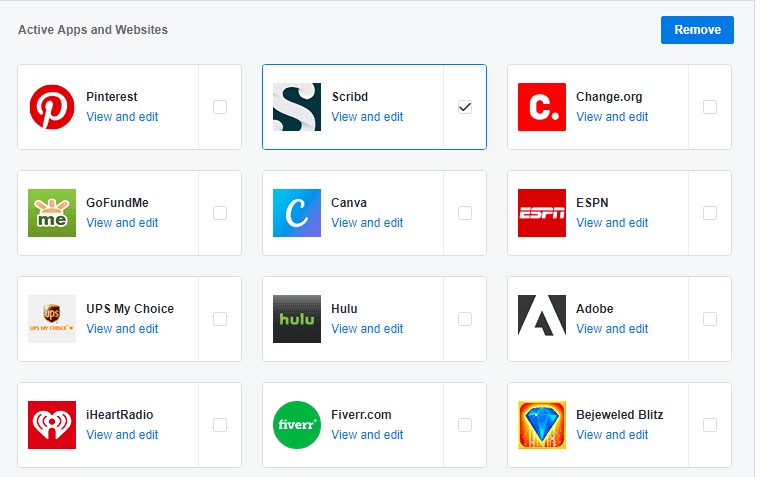This screenshot has height=477, width=763.
Task: Click the Change.org red logo
Action: (x=542, y=107)
